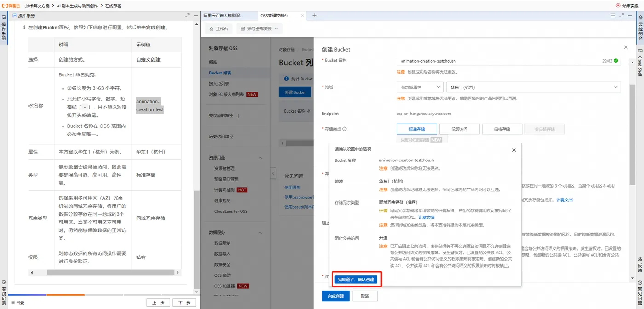Open 计费文档 link in the drawer background

(564, 200)
